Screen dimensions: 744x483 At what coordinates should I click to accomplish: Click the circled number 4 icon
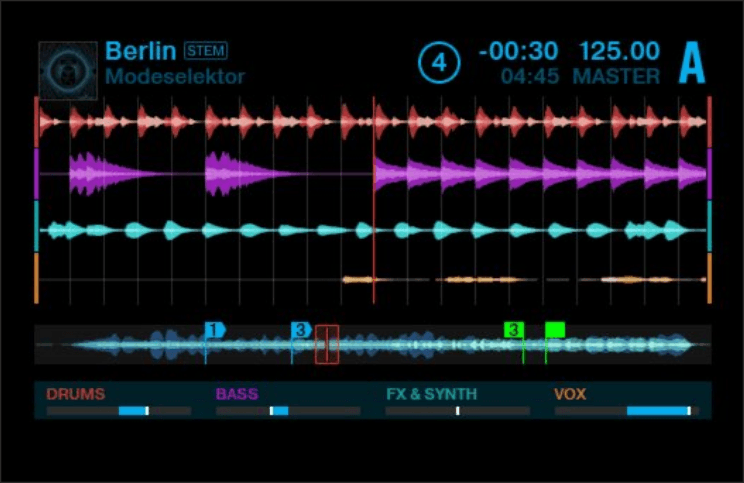(437, 64)
